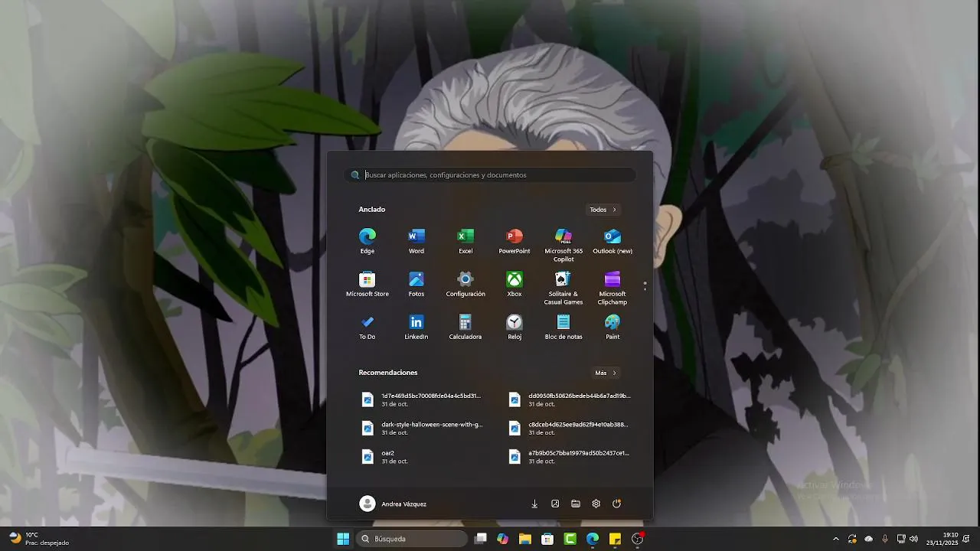This screenshot has height=551, width=980.
Task: Open Solitaire & Casual Games
Action: tap(563, 288)
